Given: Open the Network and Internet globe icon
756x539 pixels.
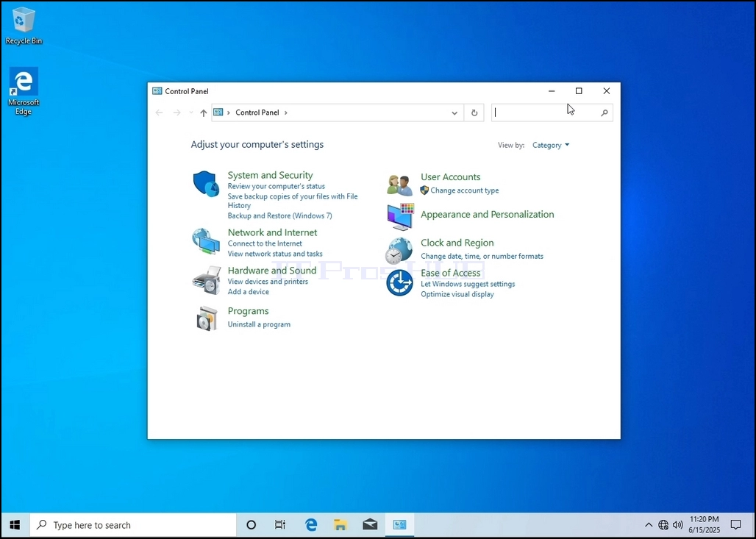Looking at the screenshot, I should (207, 241).
